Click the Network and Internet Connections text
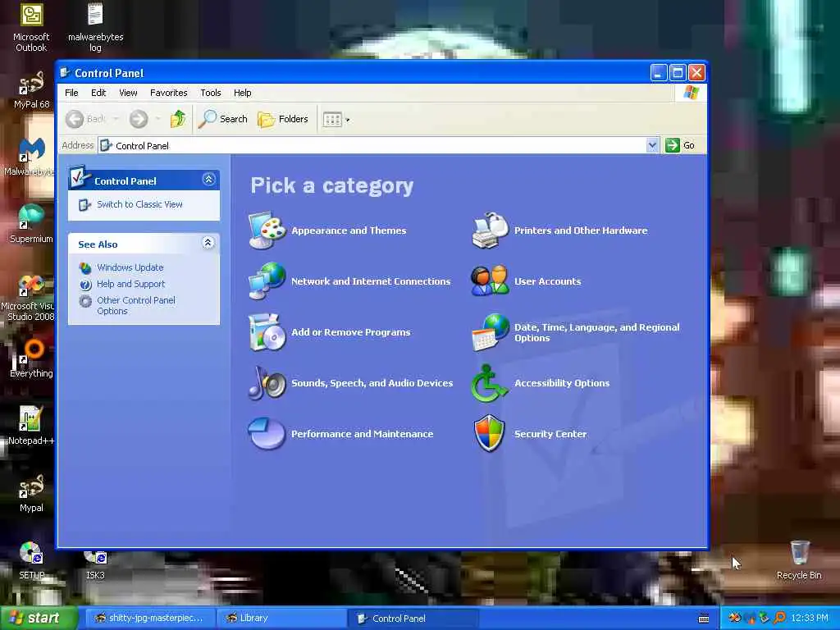The width and height of the screenshot is (840, 630). [x=371, y=281]
